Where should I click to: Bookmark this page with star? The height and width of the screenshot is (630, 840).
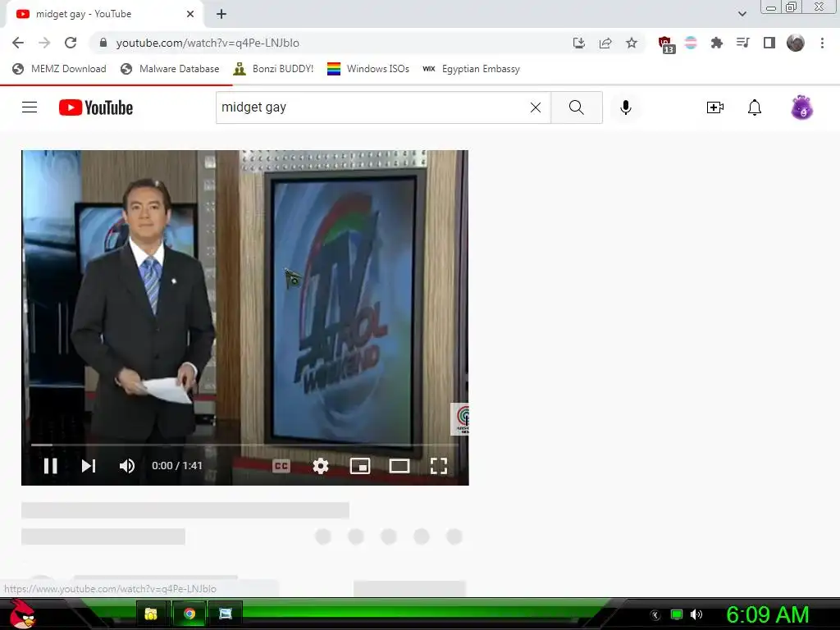632,43
